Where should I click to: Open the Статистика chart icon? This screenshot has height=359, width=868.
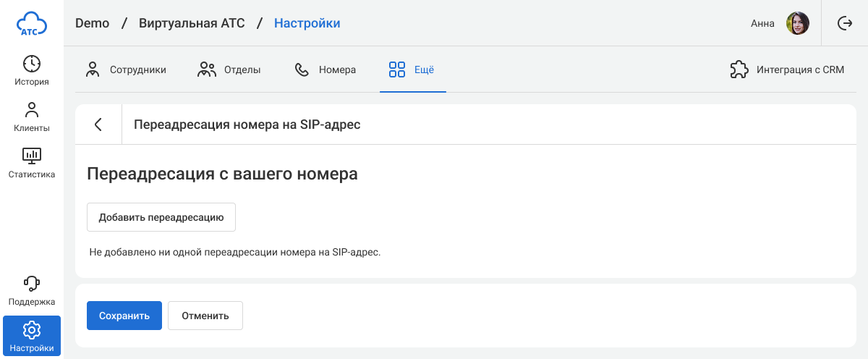(32, 156)
